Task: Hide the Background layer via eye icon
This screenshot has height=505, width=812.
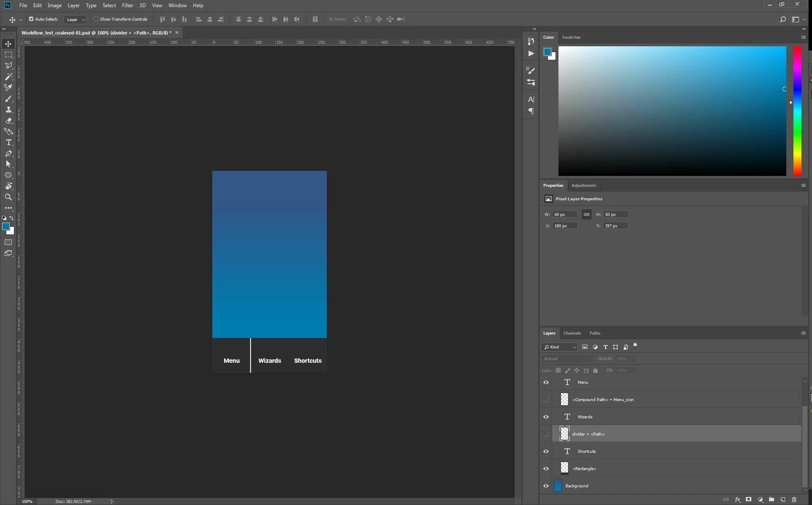Action: click(546, 486)
